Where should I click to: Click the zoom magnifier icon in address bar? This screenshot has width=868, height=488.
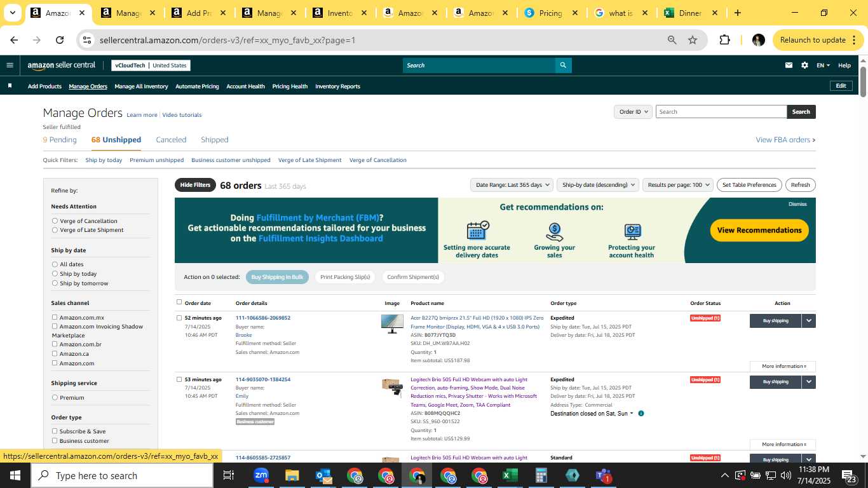pyautogui.click(x=672, y=40)
